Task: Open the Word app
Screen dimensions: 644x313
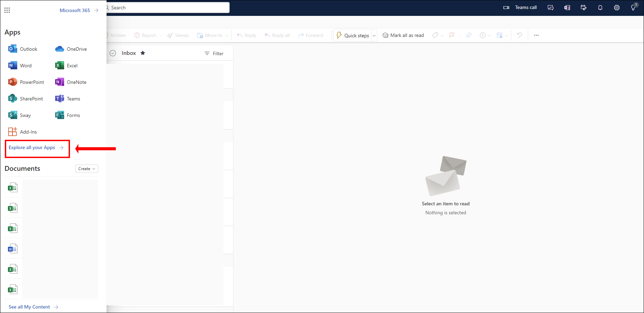Action: [20, 66]
